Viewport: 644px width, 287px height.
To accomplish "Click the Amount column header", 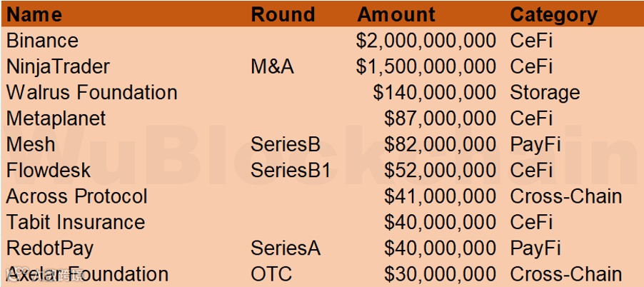I will (396, 14).
